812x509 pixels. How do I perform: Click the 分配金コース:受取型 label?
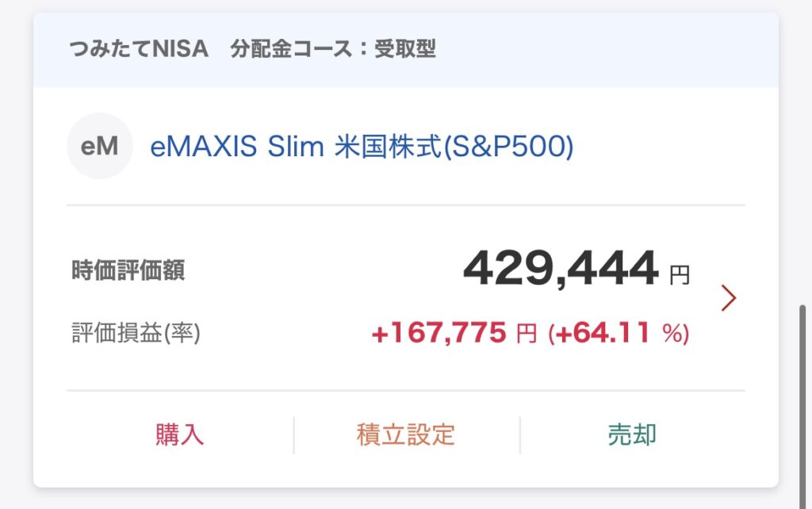point(333,49)
